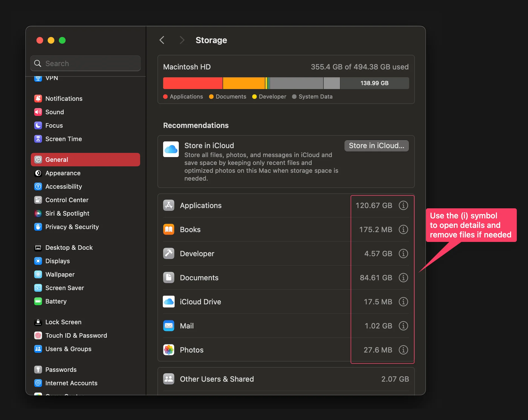Viewport: 528px width, 420px height.
Task: Open Privacy & Security settings
Action: click(x=72, y=227)
